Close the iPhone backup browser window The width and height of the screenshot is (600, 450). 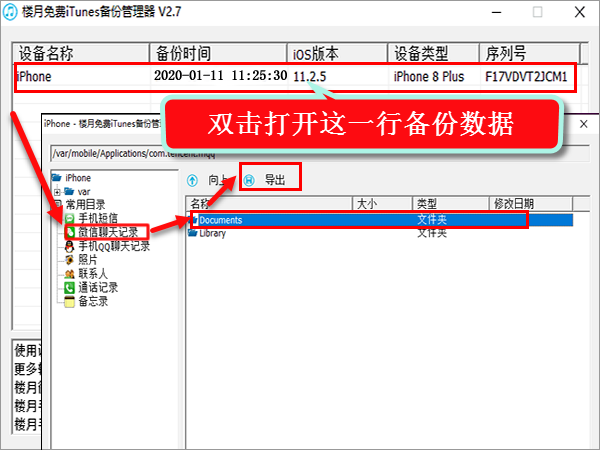pyautogui.click(x=584, y=124)
